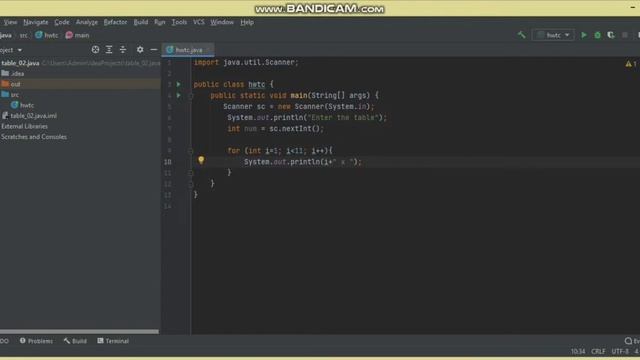Select the table_02.java project root
This screenshot has width=640, height=360.
tap(20, 63)
